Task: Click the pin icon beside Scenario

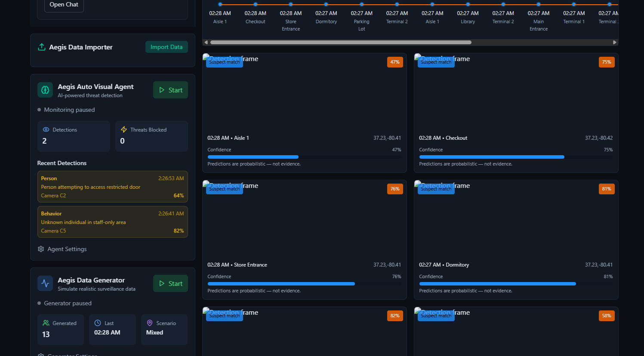Action: tap(150, 323)
